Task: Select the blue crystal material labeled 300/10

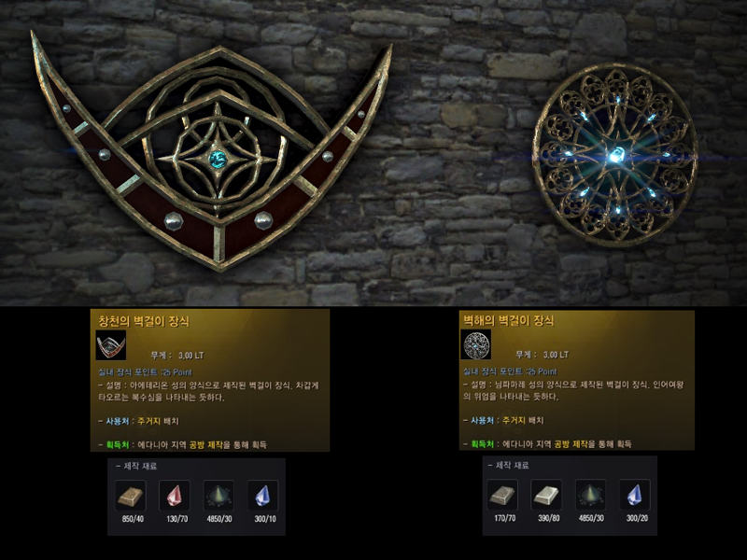Action: (263, 496)
